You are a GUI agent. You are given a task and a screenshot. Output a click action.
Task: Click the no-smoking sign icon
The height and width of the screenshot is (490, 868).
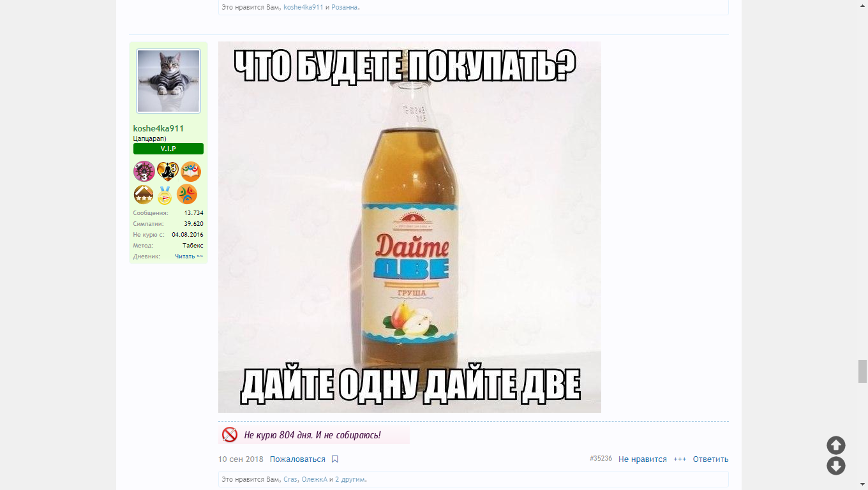click(230, 435)
